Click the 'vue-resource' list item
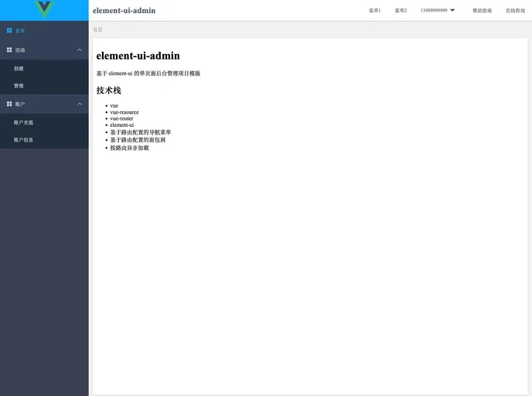This screenshot has height=396, width=532. [x=124, y=112]
